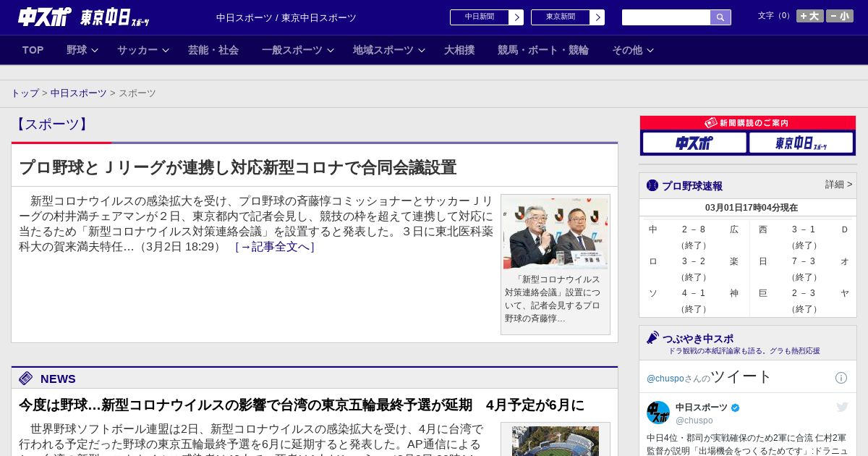Screen dimensions: 868x456
Task: Click arrow next to 中日新聞
Action: [516, 17]
